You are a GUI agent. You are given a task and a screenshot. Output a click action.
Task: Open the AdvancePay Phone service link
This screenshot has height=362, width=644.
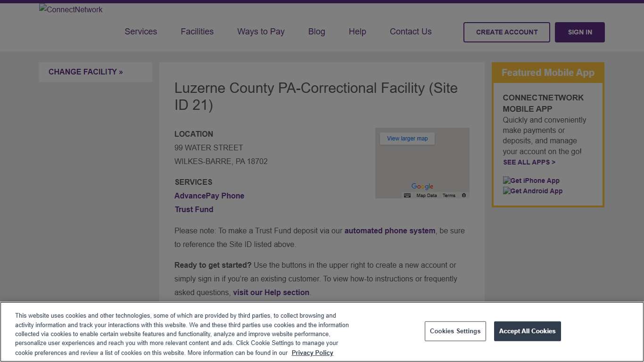209,196
